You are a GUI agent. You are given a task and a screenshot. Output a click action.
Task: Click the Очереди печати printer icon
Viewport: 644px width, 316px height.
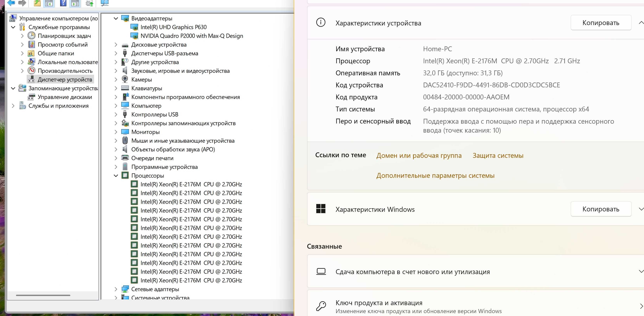[125, 158]
